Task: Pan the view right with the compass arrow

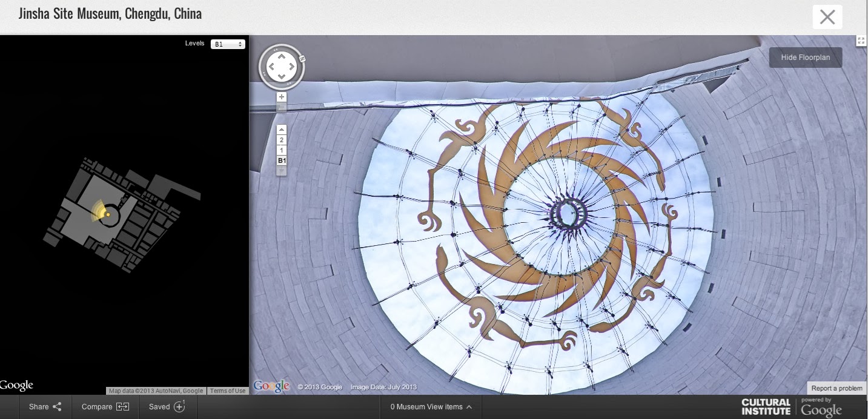Action: (x=293, y=67)
